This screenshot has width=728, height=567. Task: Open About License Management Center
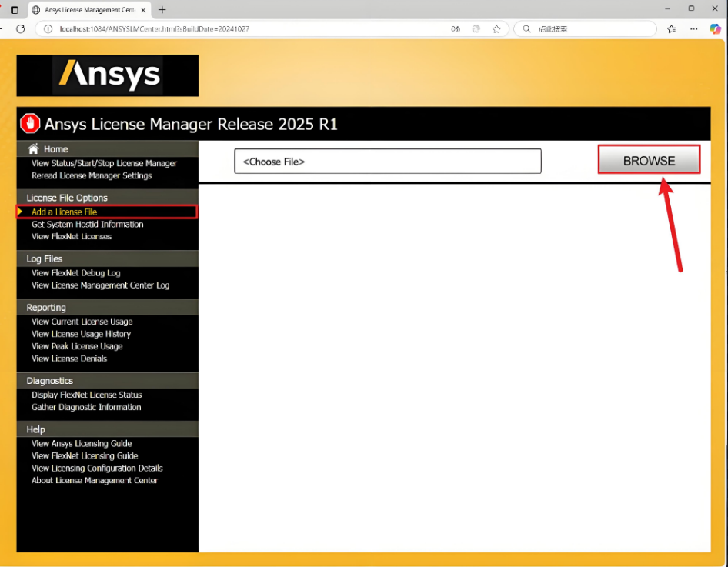(x=95, y=480)
